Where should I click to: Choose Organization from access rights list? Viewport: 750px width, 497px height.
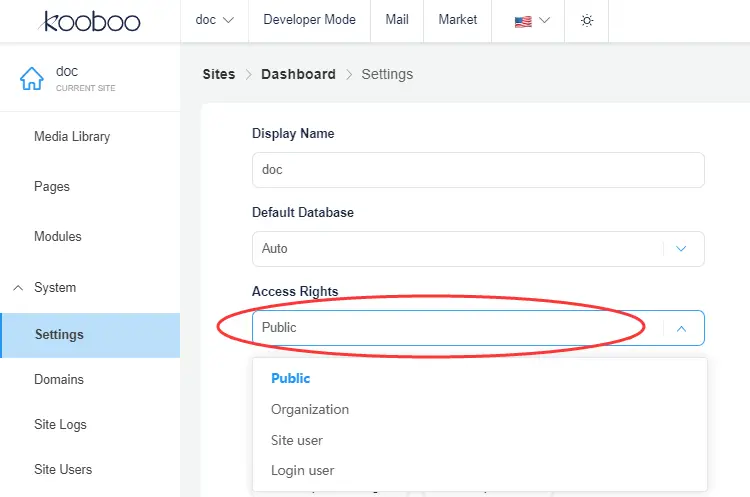[310, 409]
